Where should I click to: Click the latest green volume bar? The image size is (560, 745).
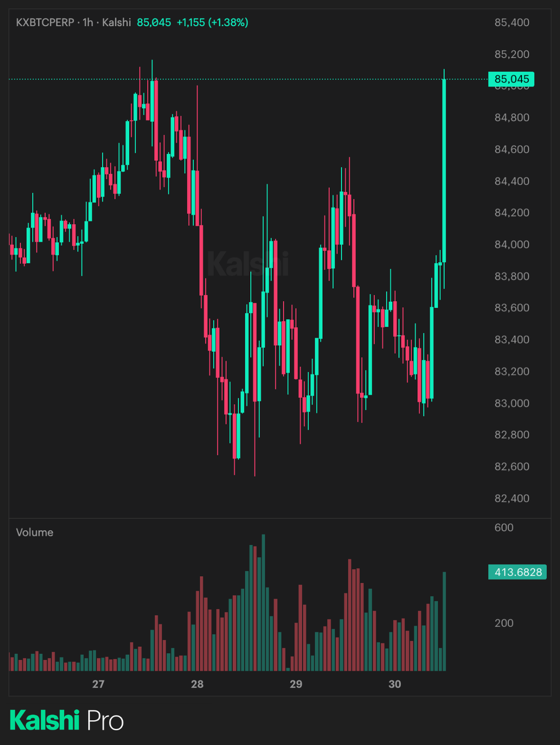point(444,621)
